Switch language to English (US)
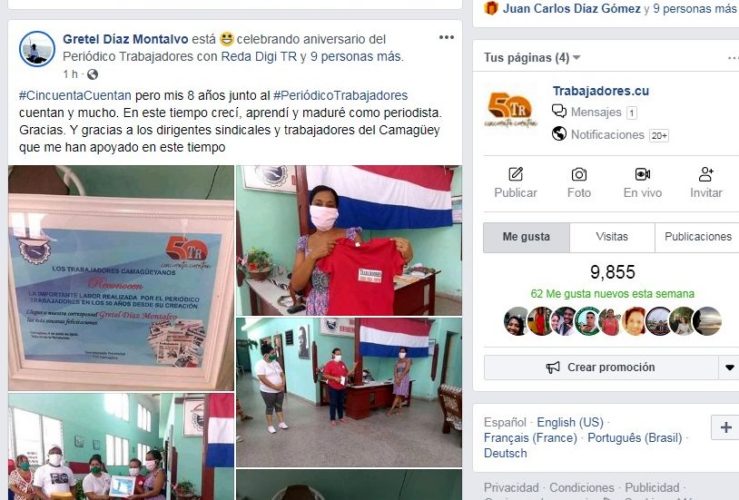 [x=570, y=422]
